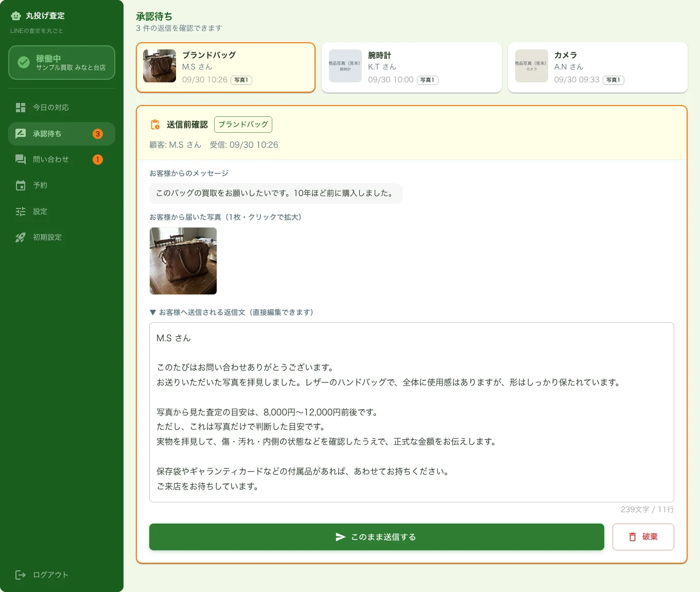Enlarge the customer's bag photo
700x592 pixels.
point(183,261)
